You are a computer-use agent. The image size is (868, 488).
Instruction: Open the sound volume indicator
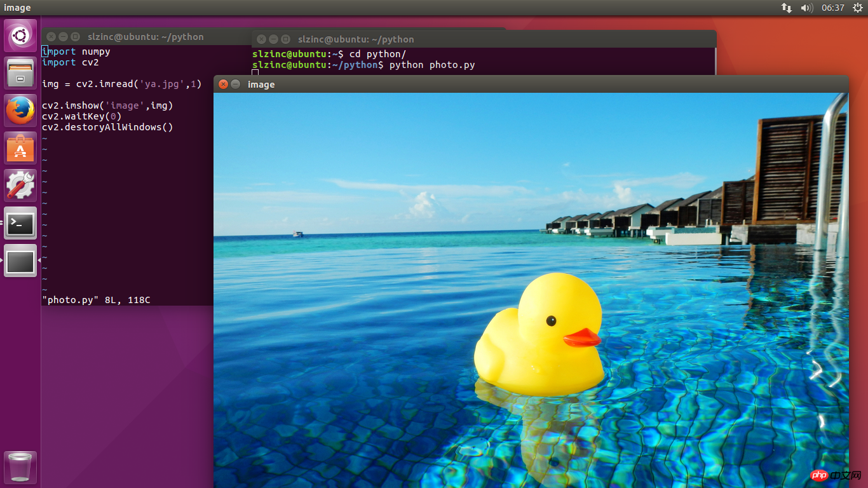[x=806, y=8]
